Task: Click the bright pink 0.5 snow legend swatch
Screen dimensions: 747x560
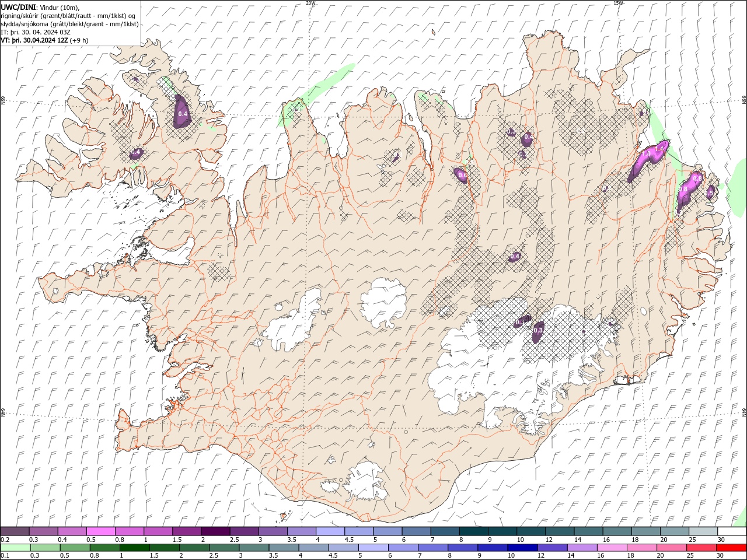Action: pyautogui.click(x=100, y=531)
